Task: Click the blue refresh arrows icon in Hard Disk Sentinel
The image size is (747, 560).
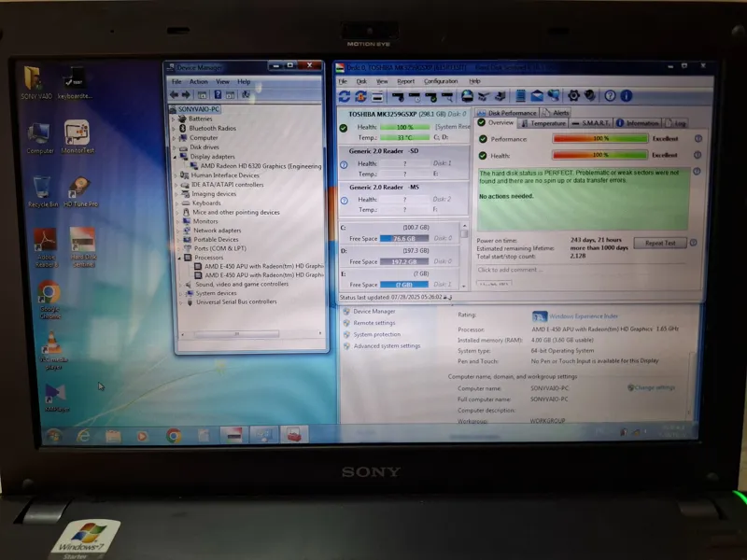Action: click(344, 96)
